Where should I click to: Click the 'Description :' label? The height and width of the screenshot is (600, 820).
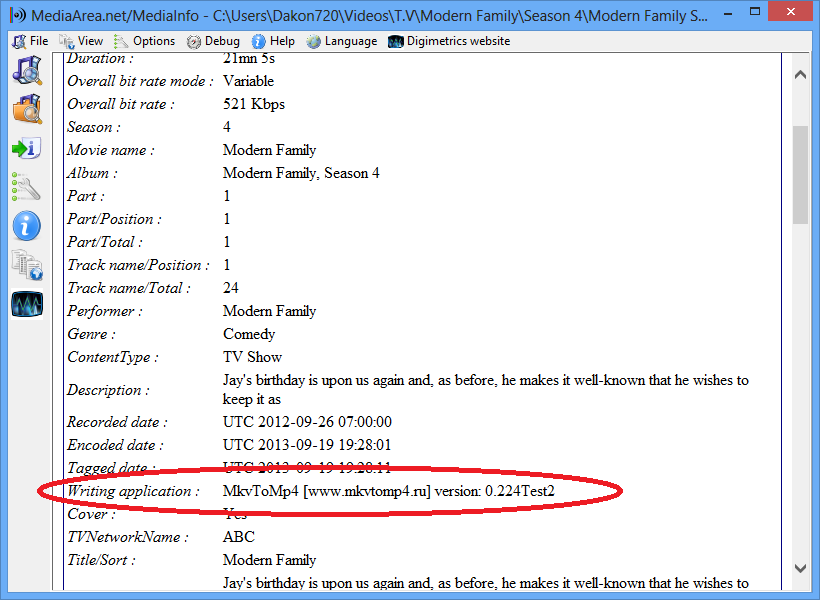point(108,390)
